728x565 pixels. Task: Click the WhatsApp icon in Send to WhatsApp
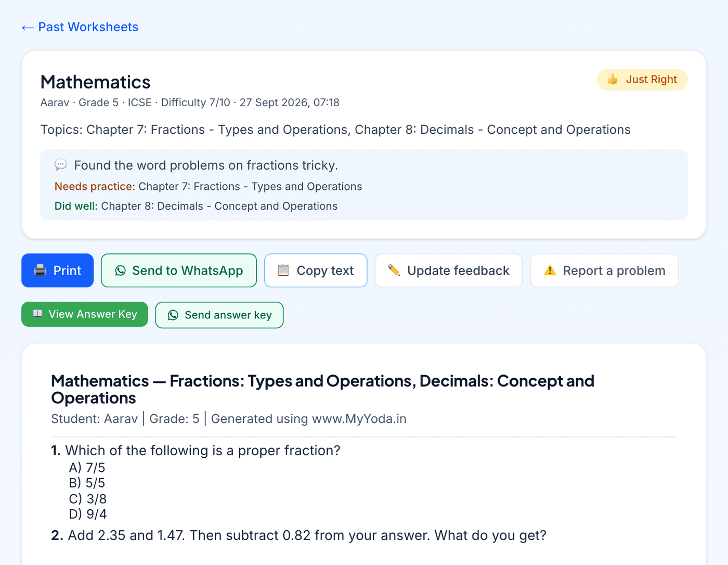coord(121,271)
